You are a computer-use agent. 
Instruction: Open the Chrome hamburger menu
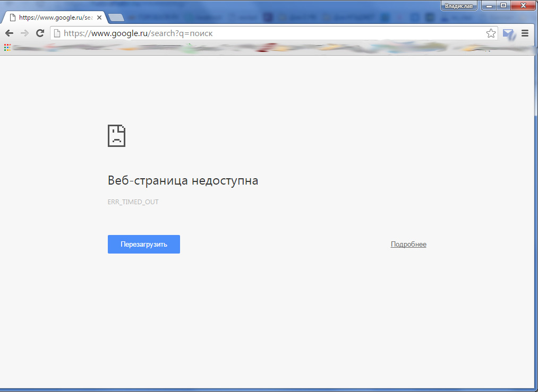[x=525, y=33]
